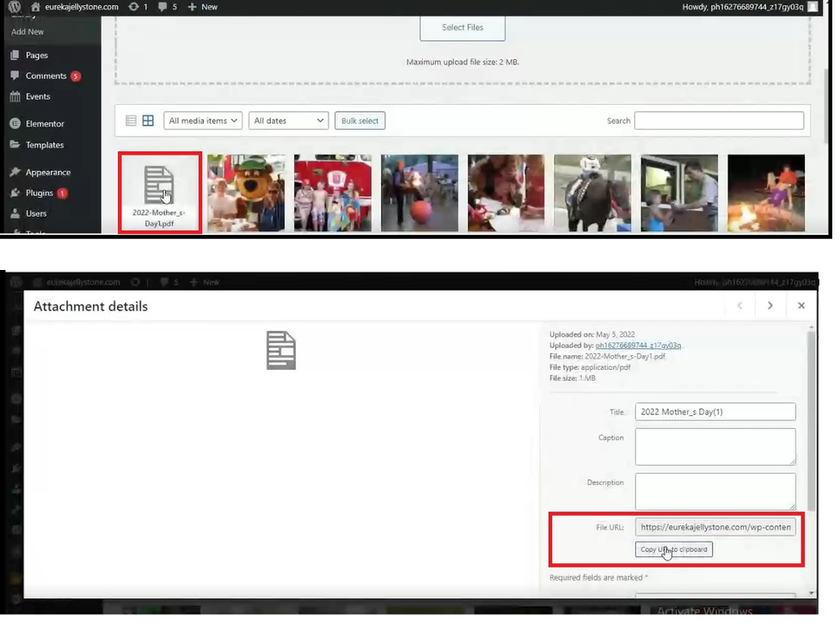This screenshot has height=632, width=840.
Task: Open the uploader profile link ph16276689744_z17gy03q
Action: 638,346
